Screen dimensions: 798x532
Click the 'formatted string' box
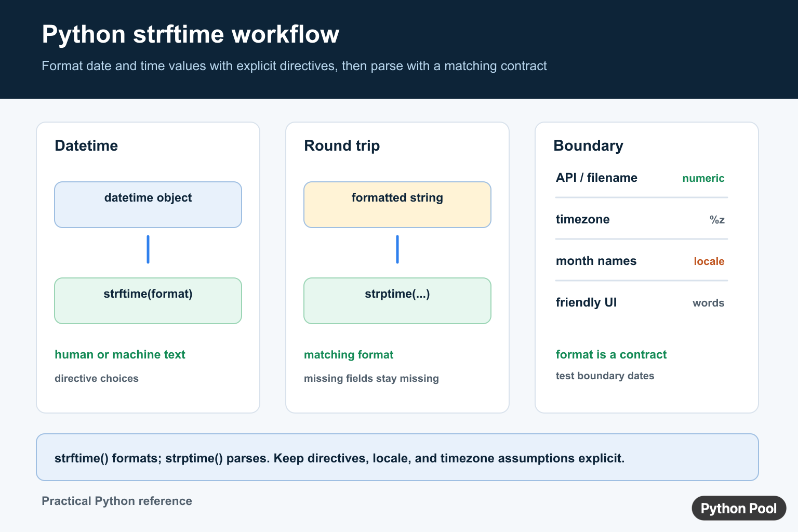[397, 205]
